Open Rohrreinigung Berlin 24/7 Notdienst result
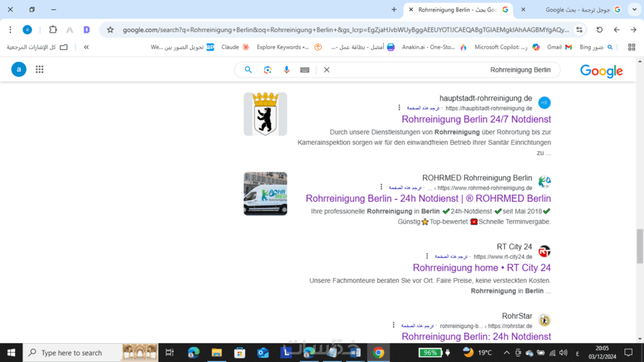 coord(476,119)
